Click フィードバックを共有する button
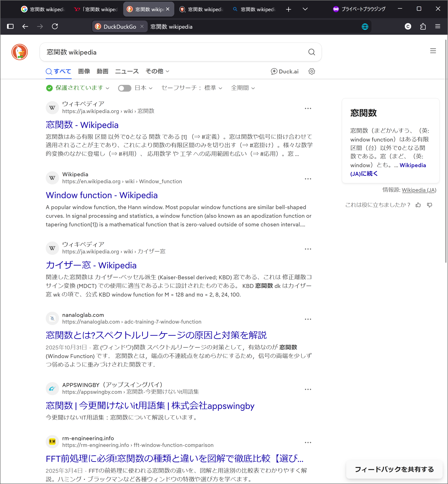The width and height of the screenshot is (448, 484). pos(394,469)
